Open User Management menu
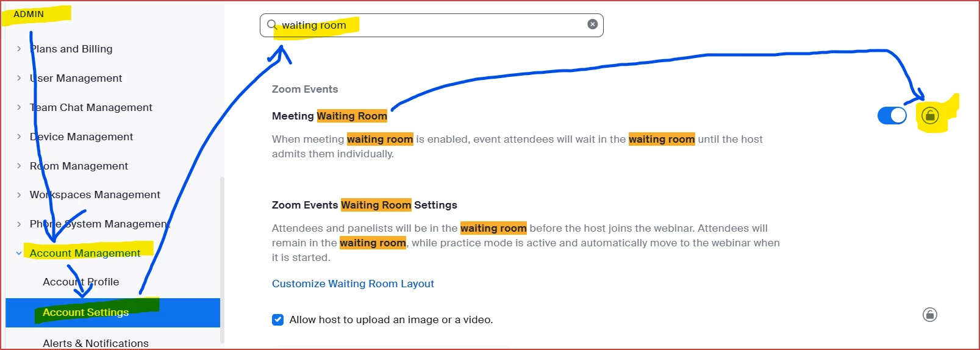This screenshot has height=350, width=980. coord(76,78)
